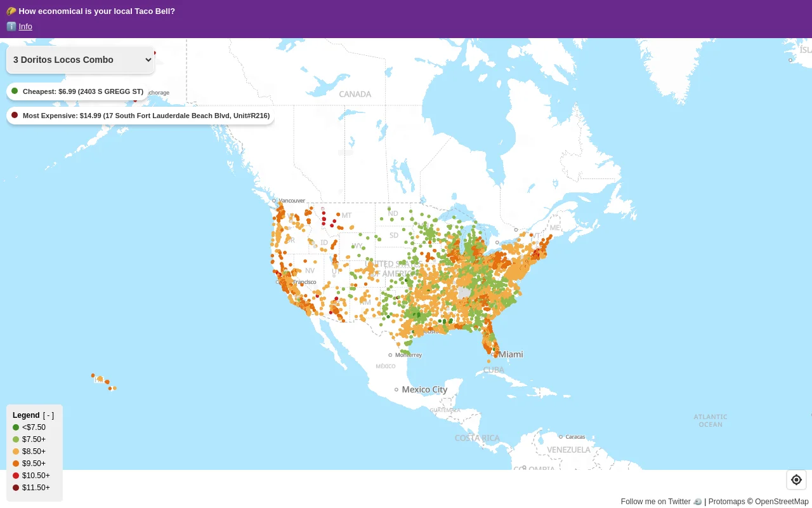This screenshot has height=508, width=812.
Task: Click the dark red dot next to Most Expensive
Action: coord(15,115)
